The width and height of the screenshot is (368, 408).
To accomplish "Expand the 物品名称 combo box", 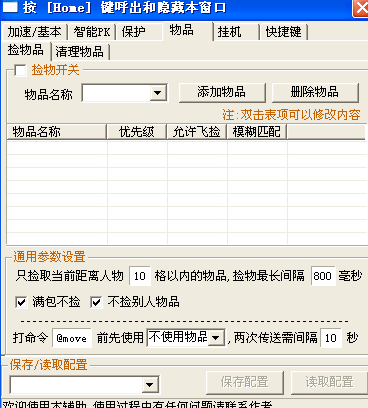I will [157, 93].
